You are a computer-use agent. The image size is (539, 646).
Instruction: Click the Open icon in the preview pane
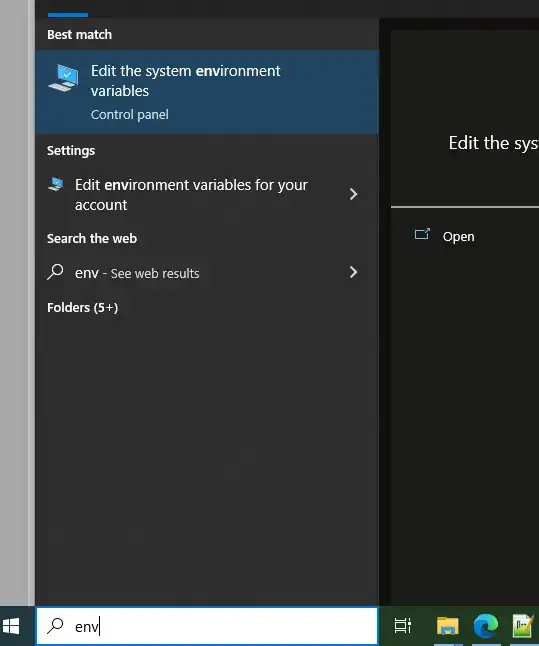[x=422, y=234]
